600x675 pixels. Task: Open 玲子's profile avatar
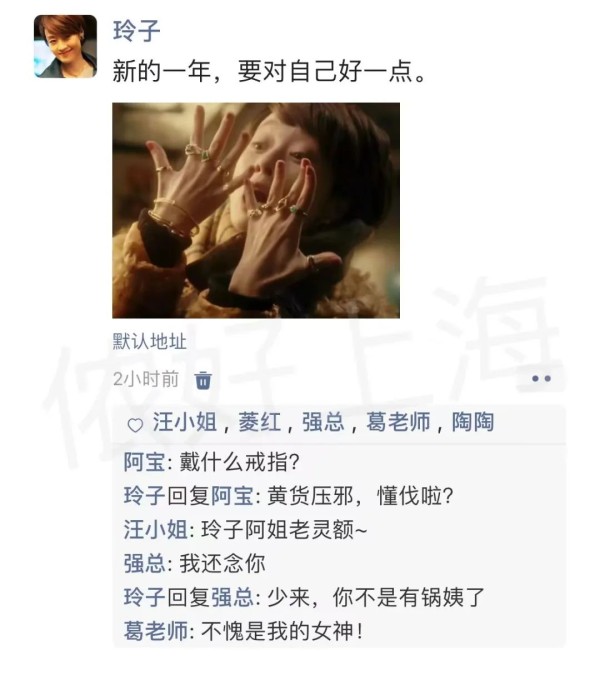click(x=65, y=46)
